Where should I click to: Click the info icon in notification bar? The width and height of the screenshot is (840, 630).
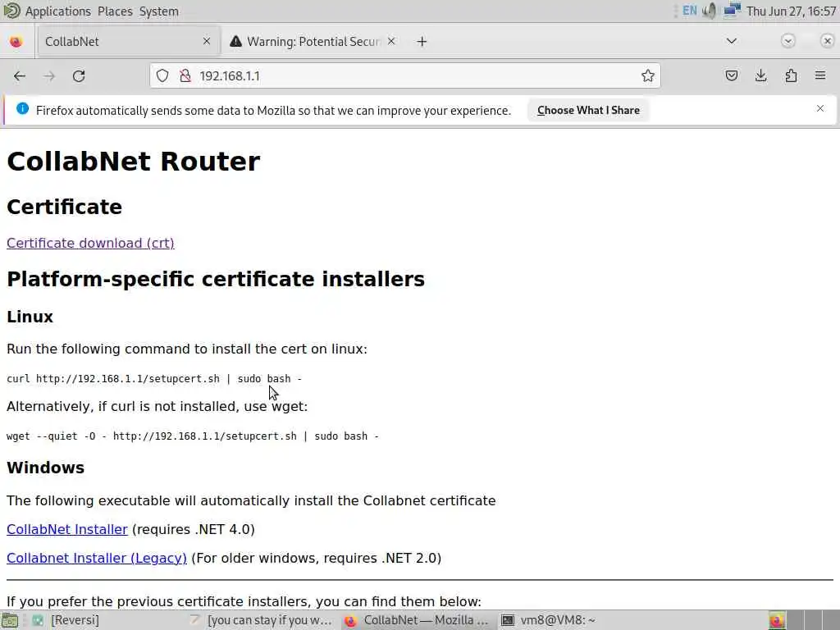(x=22, y=109)
